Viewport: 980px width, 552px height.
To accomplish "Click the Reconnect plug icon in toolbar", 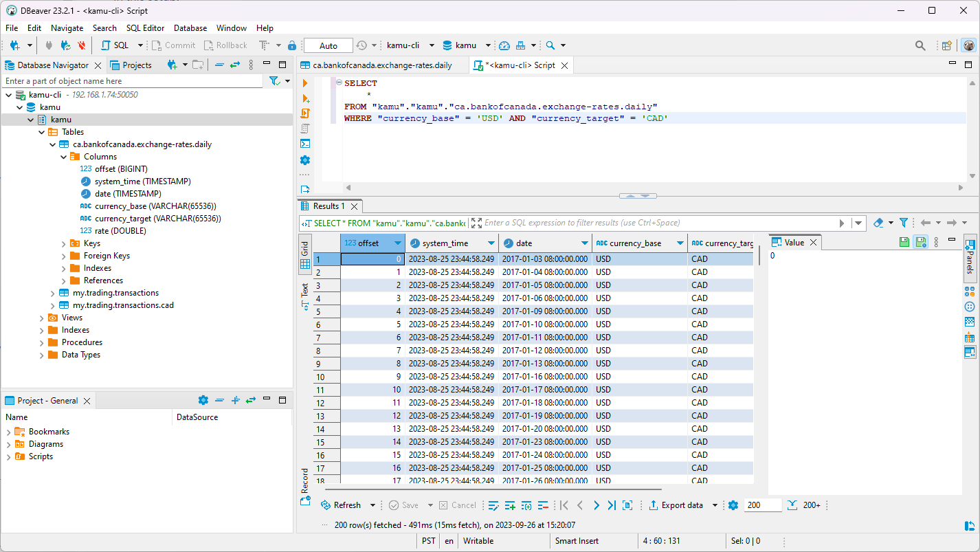I will pyautogui.click(x=65, y=45).
